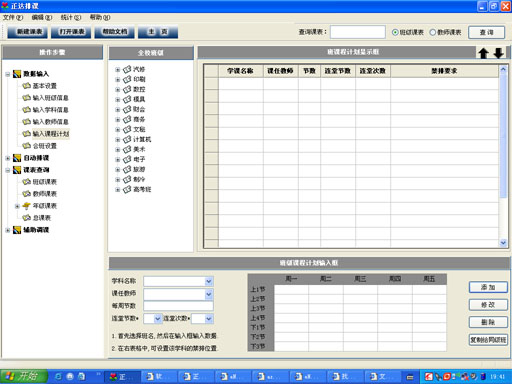
Task: Click the 新建课表 toolbar button
Action: click(x=29, y=32)
